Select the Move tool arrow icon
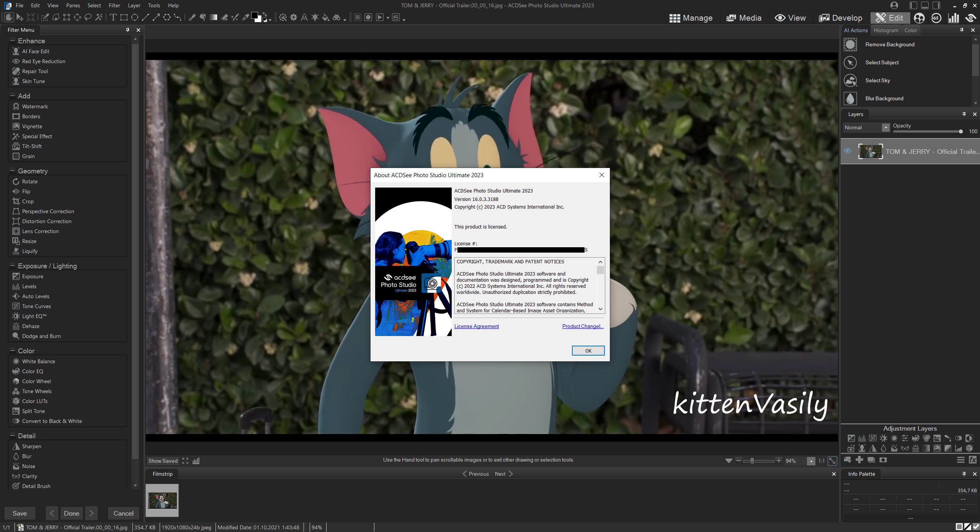Image resolution: width=980 pixels, height=532 pixels. tap(20, 17)
